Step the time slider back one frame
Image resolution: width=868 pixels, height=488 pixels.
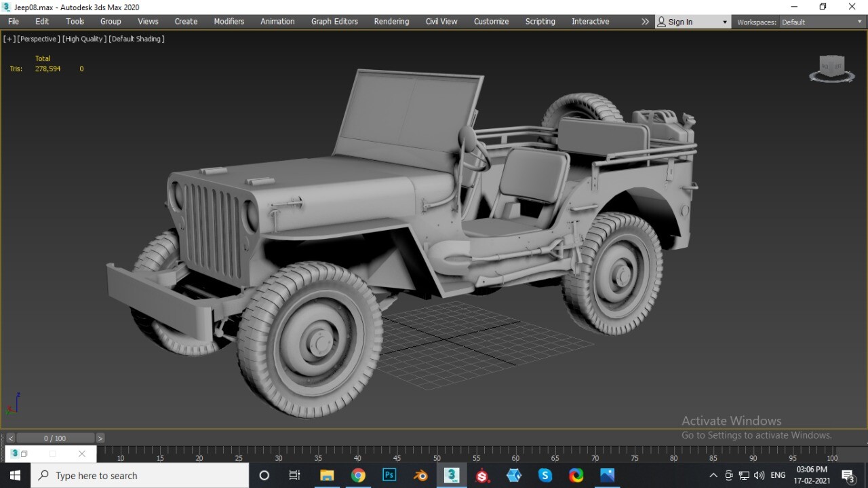tap(10, 438)
